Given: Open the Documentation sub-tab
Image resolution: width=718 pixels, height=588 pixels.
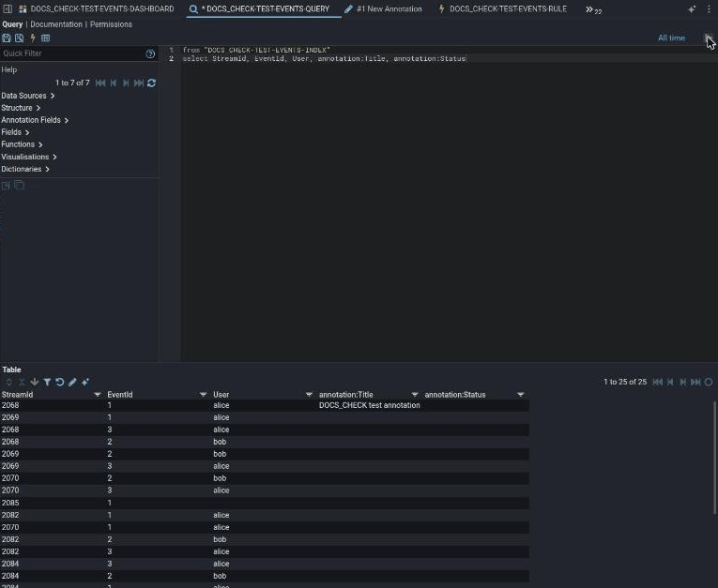Looking at the screenshot, I should pyautogui.click(x=56, y=24).
